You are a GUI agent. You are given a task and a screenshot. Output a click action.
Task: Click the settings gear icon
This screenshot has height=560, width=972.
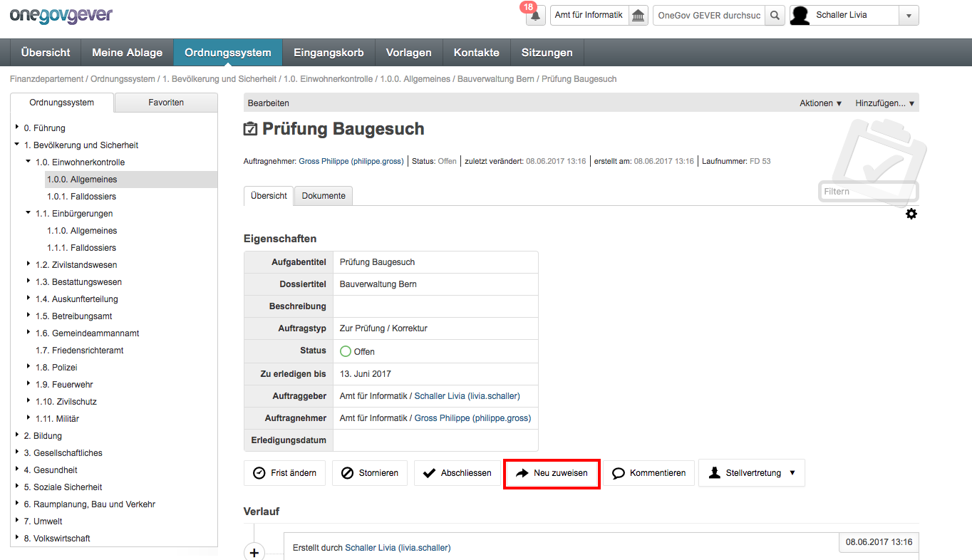pos(911,214)
